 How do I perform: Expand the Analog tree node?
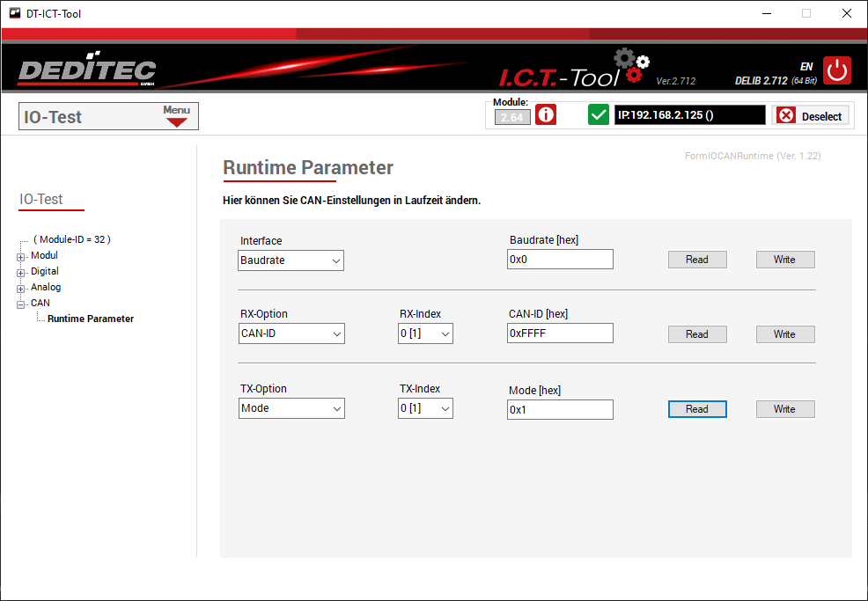tap(21, 288)
